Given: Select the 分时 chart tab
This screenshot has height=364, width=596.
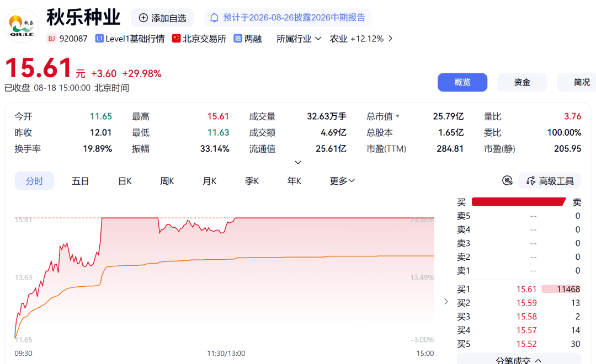Looking at the screenshot, I should [34, 181].
